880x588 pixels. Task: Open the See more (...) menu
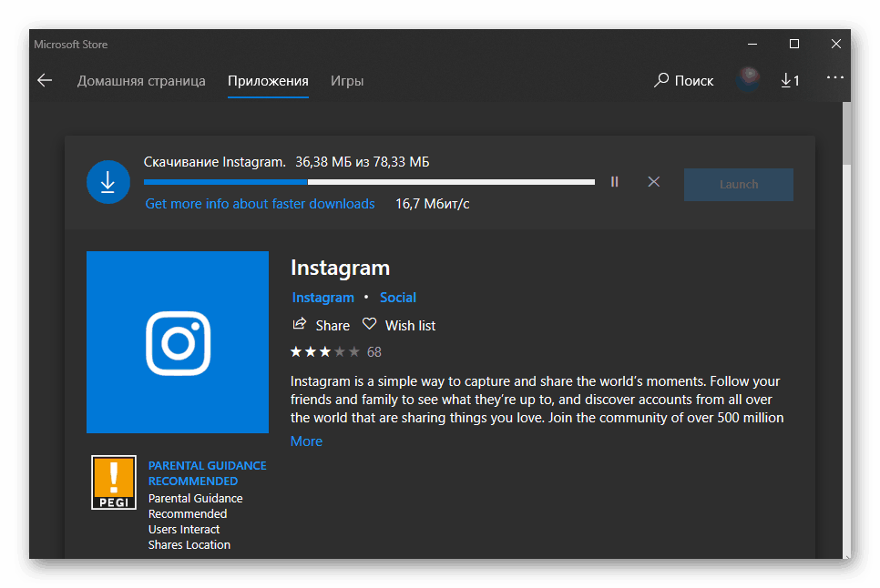834,80
